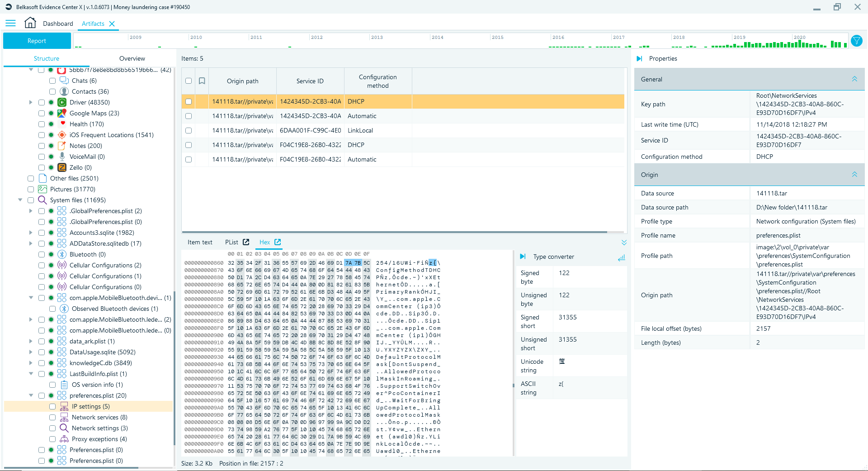The width and height of the screenshot is (868, 471).
Task: Check the IP settings (5) checkbox
Action: point(52,406)
